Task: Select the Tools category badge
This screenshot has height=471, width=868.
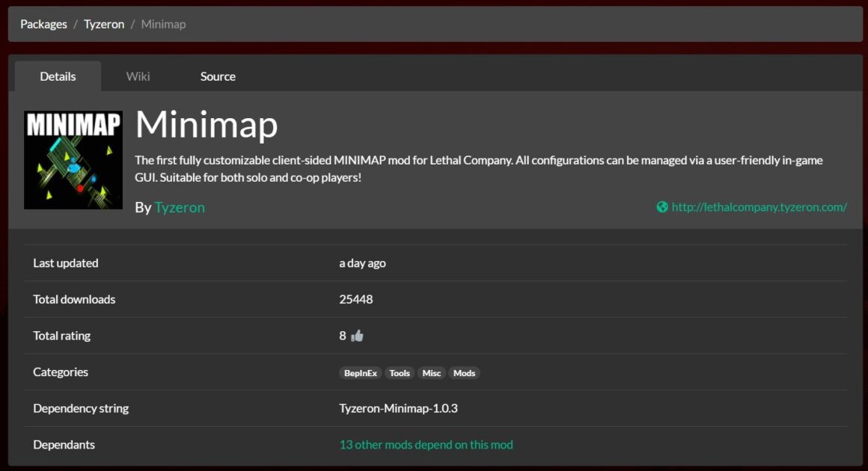Action: (400, 373)
